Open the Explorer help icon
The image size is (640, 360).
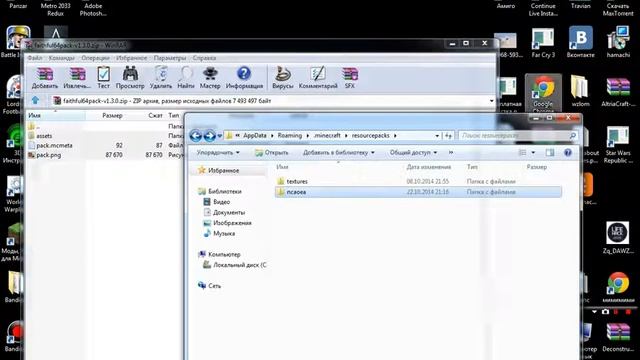click(567, 153)
